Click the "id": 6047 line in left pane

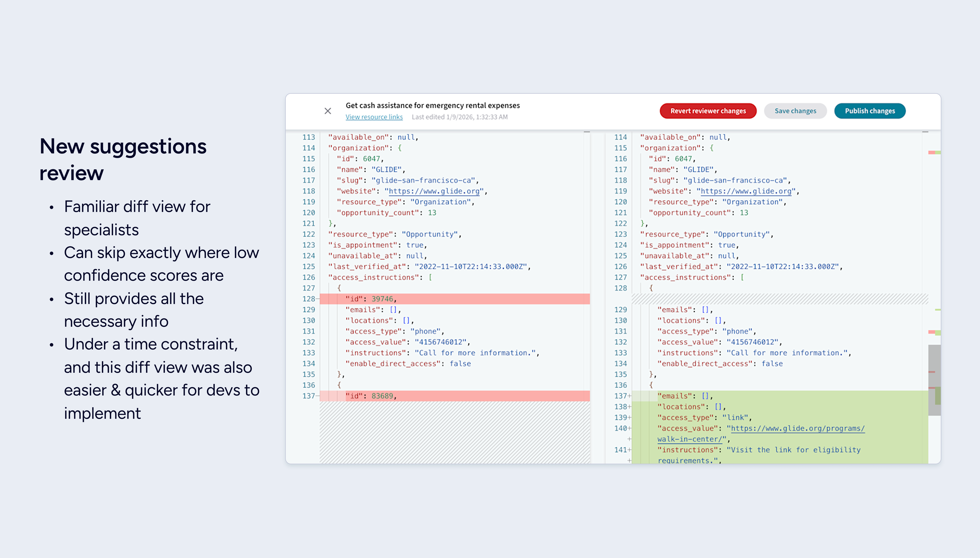click(x=360, y=159)
